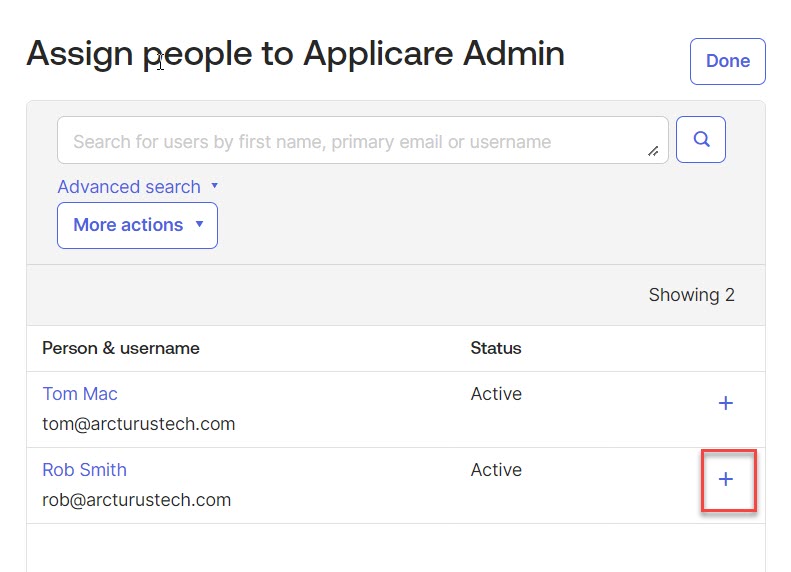Click the magnifying glass search icon

701,140
